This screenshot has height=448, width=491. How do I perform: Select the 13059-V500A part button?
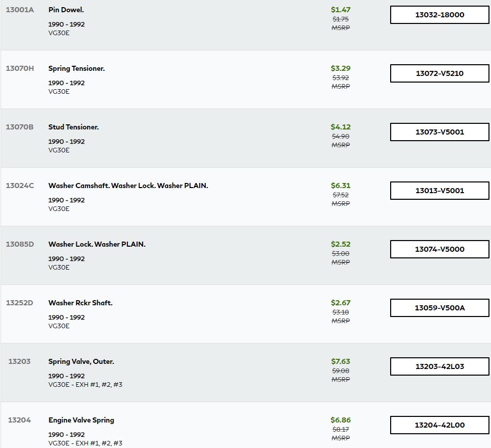tap(440, 308)
